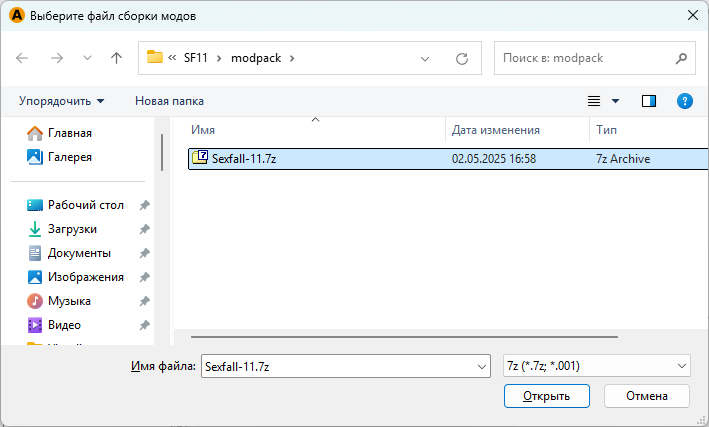
Task: Click the search magnifier icon
Action: [x=681, y=58]
